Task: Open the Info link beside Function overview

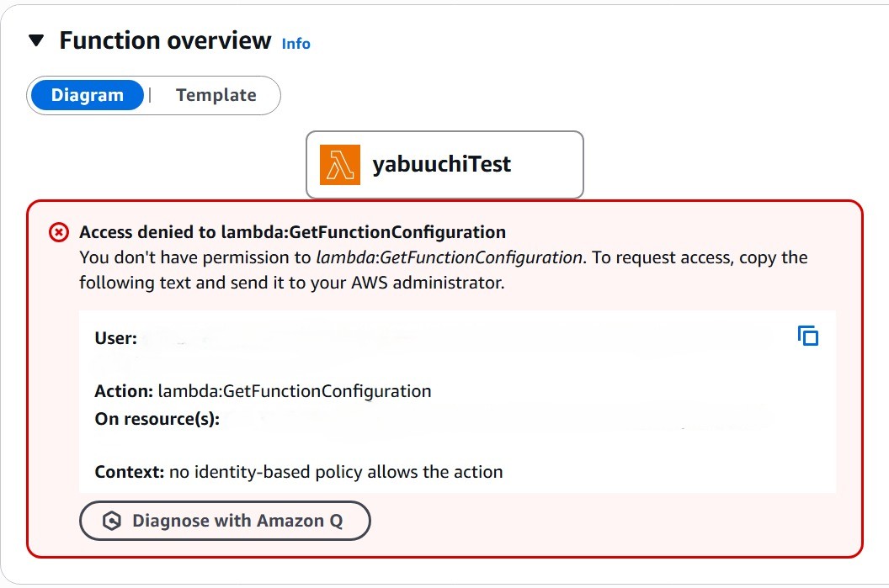Action: pos(295,44)
